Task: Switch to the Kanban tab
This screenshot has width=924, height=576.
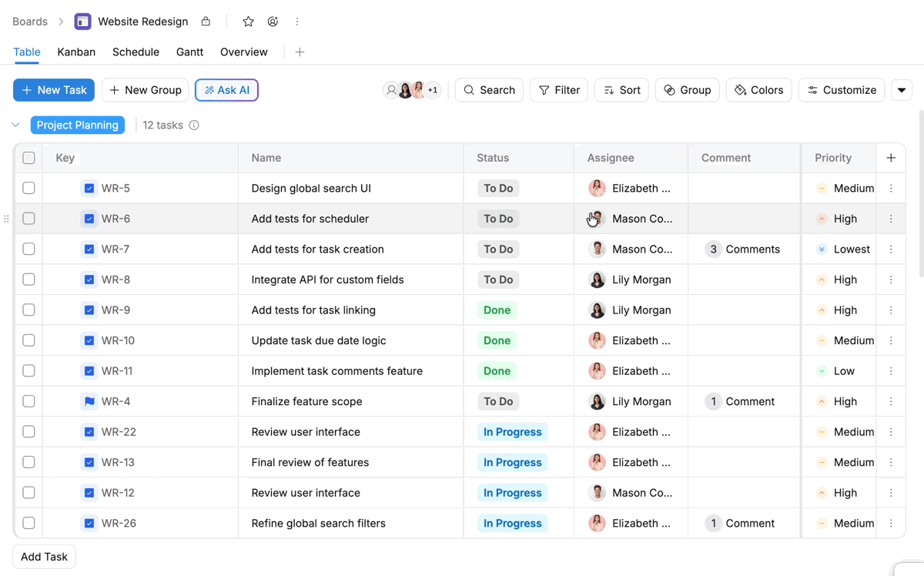Action: point(76,52)
